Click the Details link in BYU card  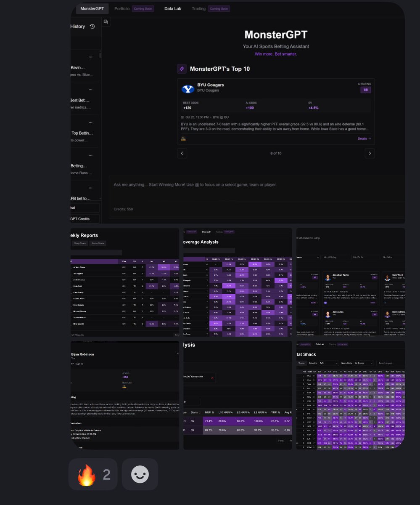click(364, 138)
